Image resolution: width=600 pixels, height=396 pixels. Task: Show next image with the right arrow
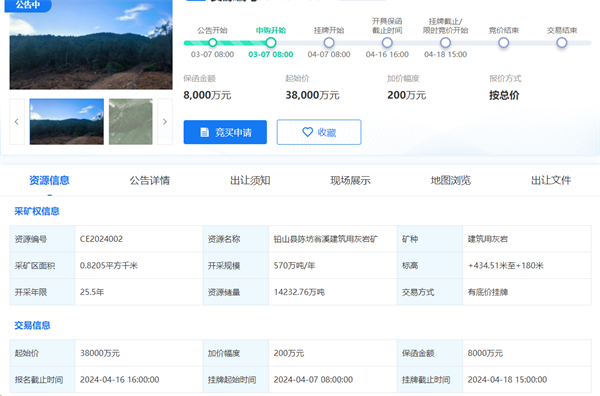[x=165, y=122]
